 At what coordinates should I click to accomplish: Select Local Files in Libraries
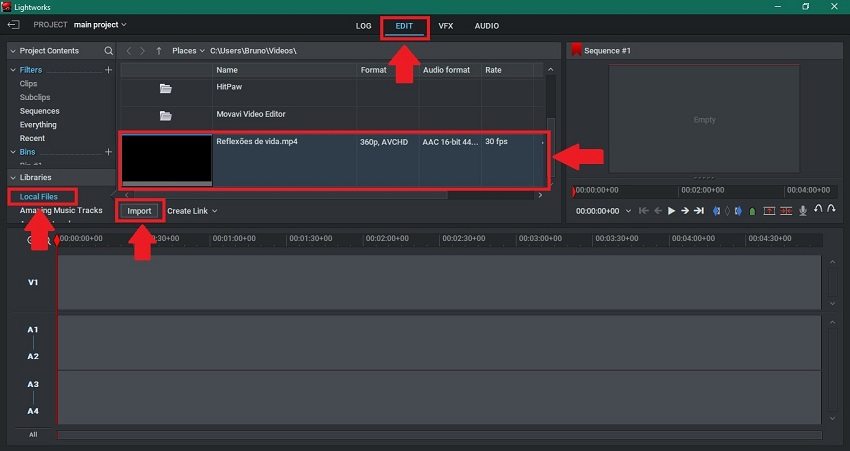38,196
